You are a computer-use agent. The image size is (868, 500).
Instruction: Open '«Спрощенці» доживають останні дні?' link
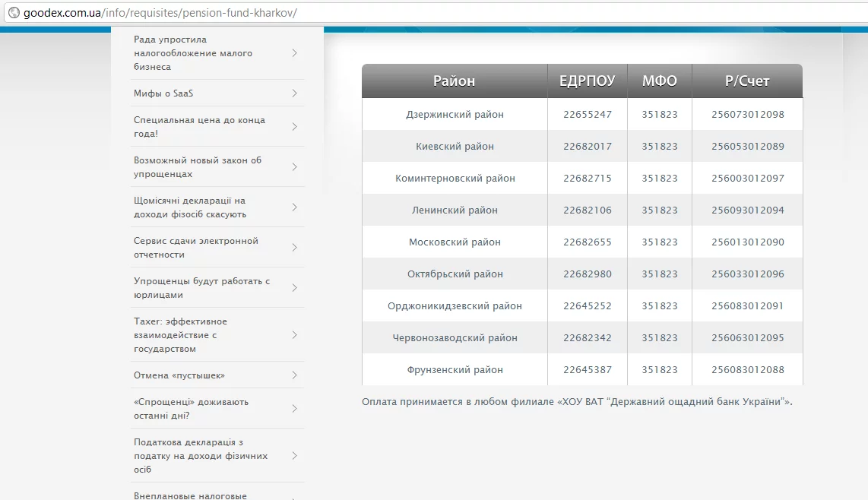click(x=191, y=409)
